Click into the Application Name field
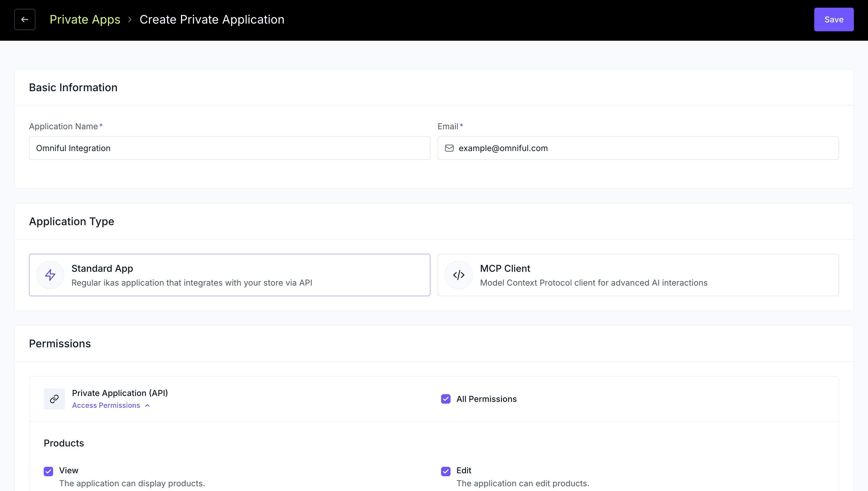The width and height of the screenshot is (868, 491). point(229,148)
